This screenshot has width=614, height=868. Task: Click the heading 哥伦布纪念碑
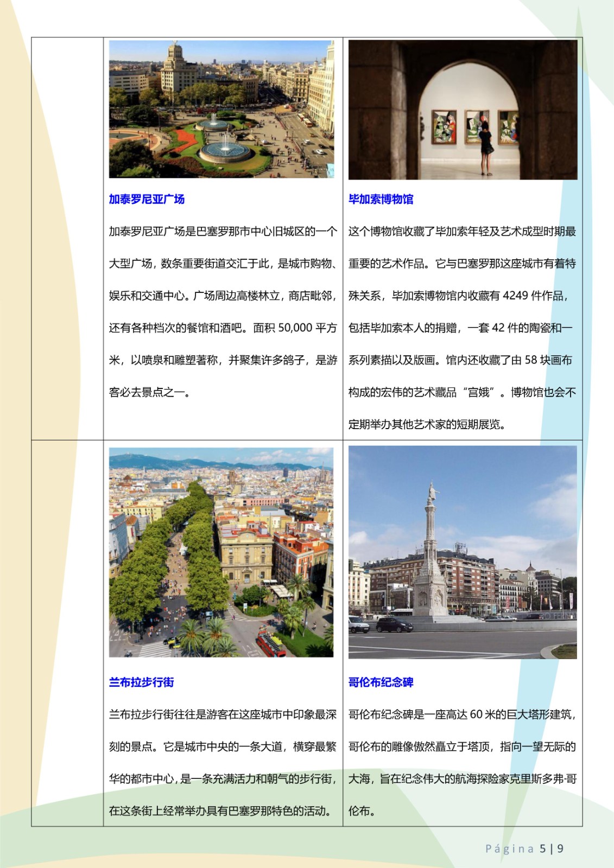pyautogui.click(x=381, y=682)
